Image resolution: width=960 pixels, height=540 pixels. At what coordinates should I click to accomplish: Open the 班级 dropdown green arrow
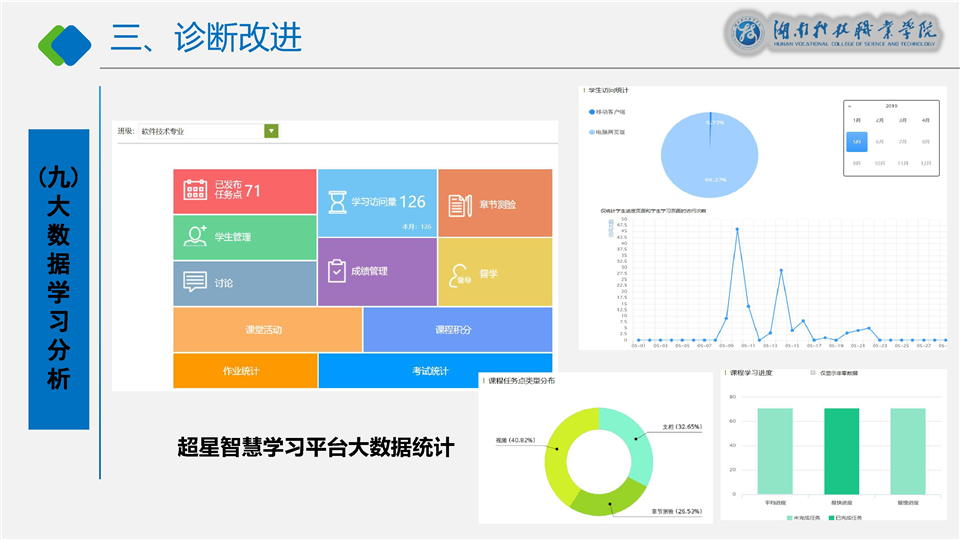[271, 131]
